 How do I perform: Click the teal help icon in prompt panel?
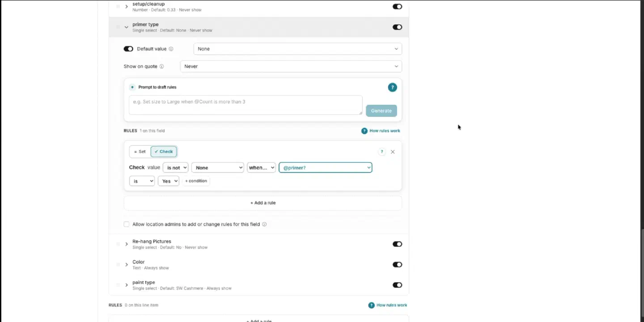click(x=392, y=87)
